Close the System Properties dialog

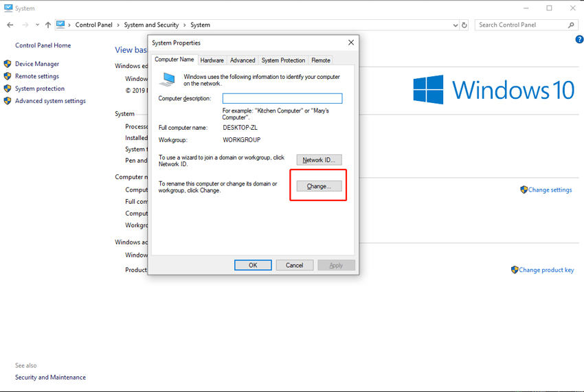coord(351,43)
